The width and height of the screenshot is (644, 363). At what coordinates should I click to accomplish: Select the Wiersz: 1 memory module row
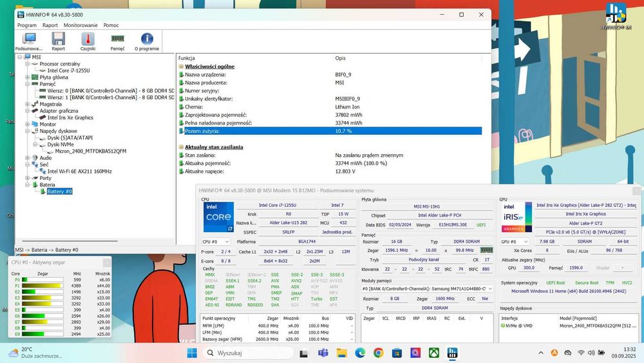pos(111,97)
